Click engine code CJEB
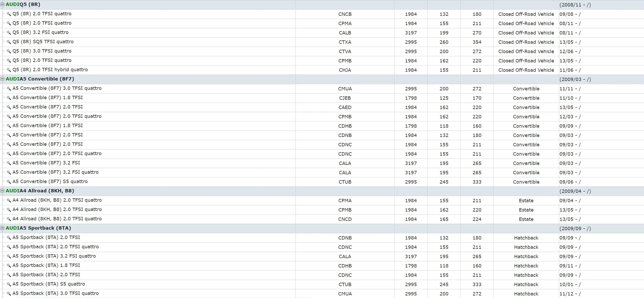The image size is (644, 298). [x=345, y=98]
